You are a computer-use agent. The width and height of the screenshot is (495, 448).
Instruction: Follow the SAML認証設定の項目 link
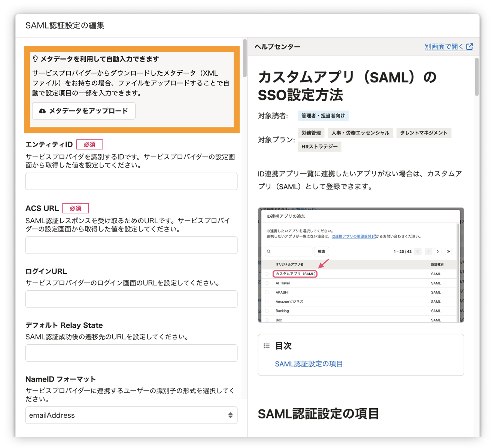pyautogui.click(x=309, y=363)
